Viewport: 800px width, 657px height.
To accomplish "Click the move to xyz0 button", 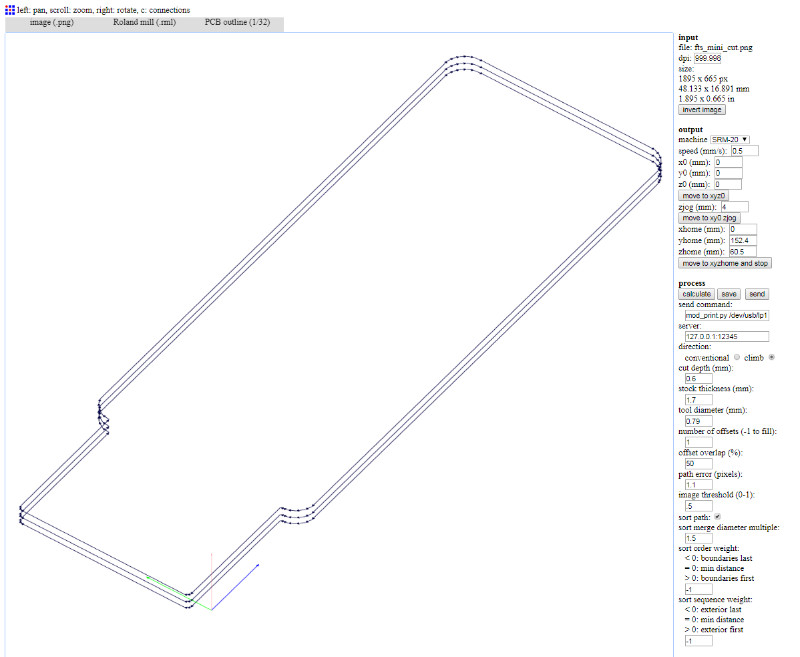I will [703, 196].
